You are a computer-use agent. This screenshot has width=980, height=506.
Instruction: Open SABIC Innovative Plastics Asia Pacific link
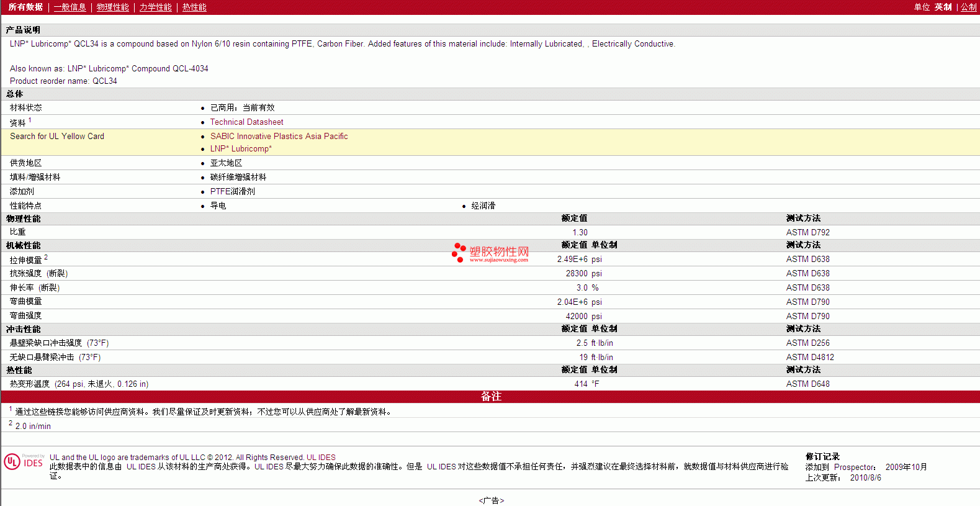pos(279,137)
